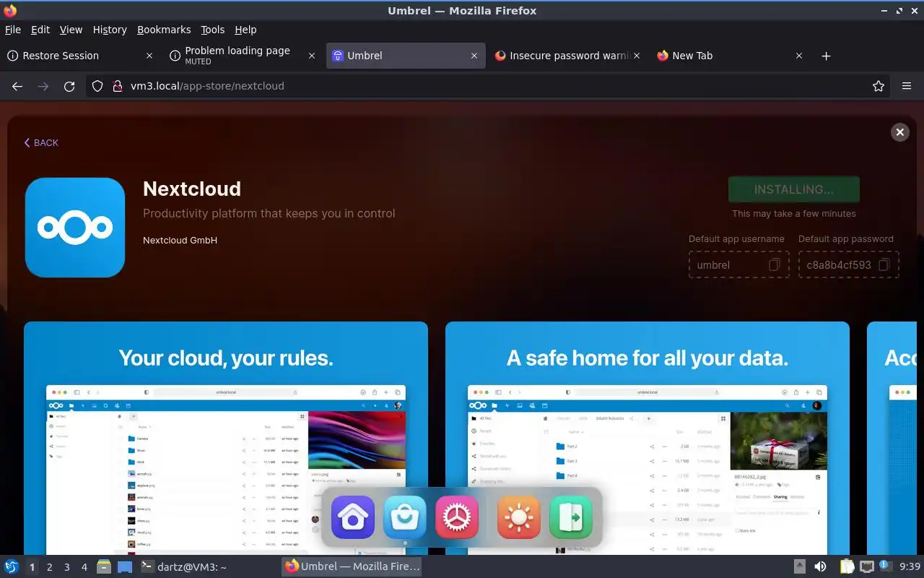Close the Umbrel tab
This screenshot has width=924, height=578.
click(x=474, y=56)
